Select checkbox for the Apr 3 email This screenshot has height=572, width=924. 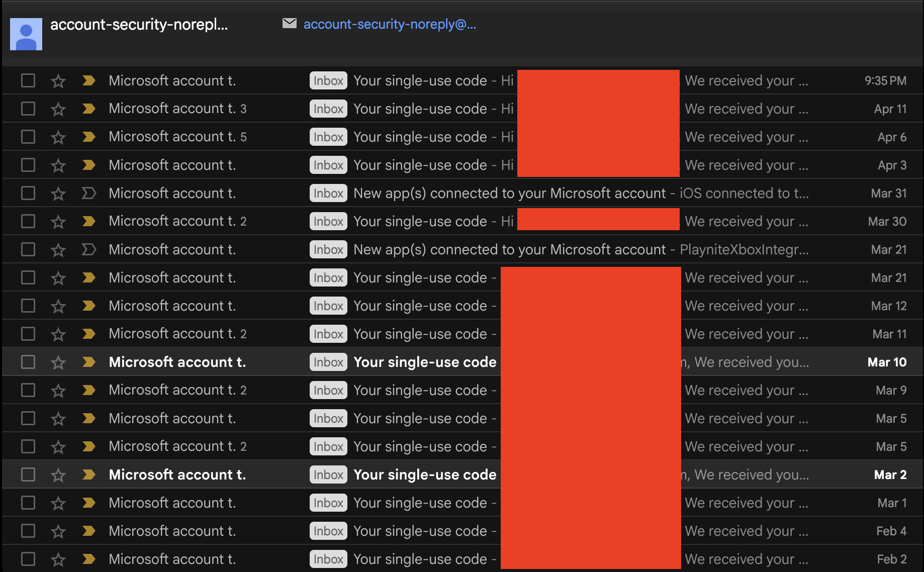pyautogui.click(x=28, y=165)
